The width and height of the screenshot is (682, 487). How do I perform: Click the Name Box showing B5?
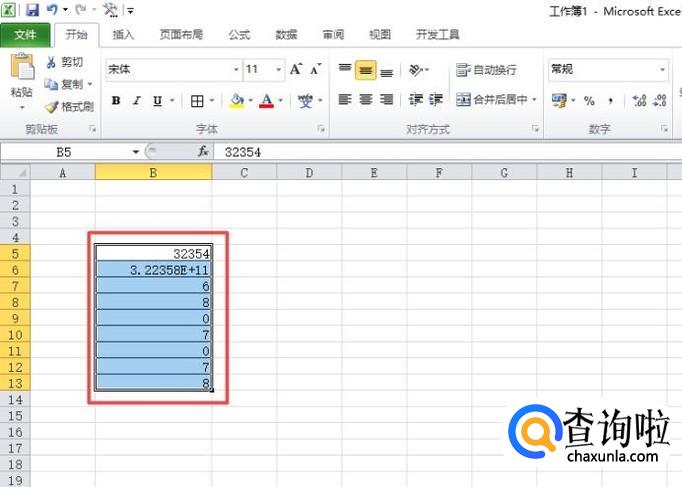click(x=64, y=152)
